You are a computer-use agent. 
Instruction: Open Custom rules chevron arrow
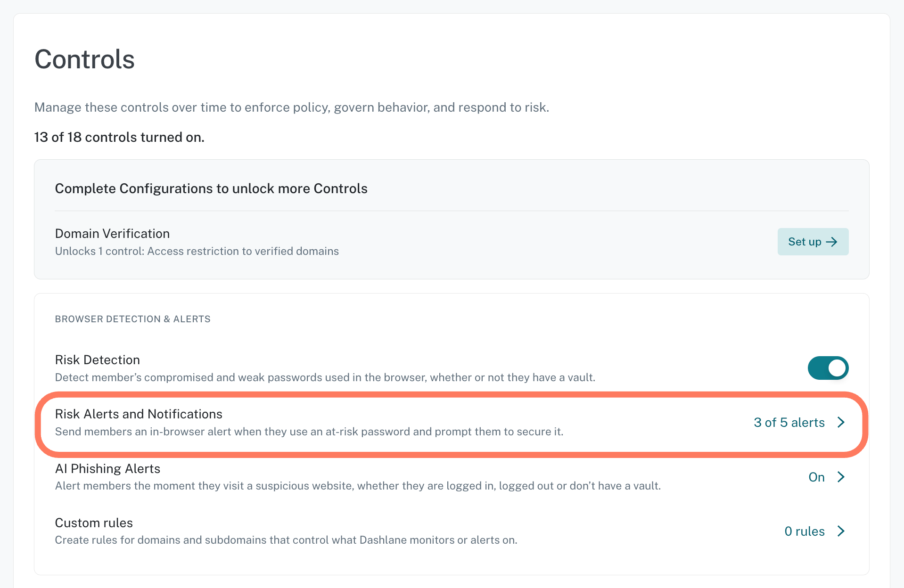pos(841,531)
